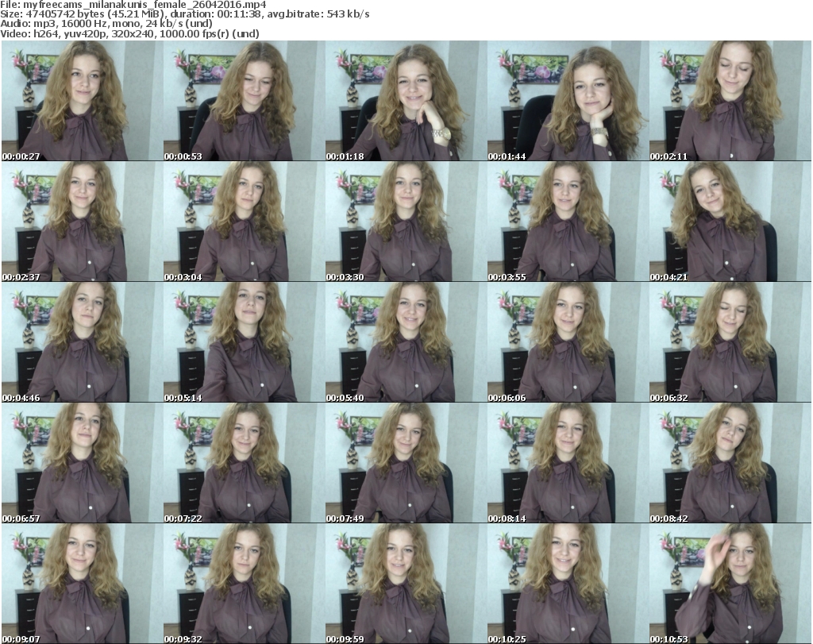Image resolution: width=813 pixels, height=644 pixels.
Task: Open the frame stamped 00:06:32
Action: coord(730,342)
